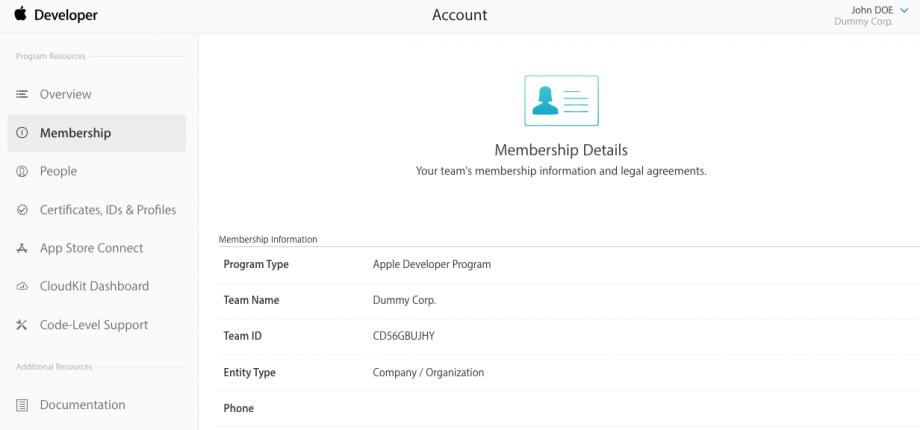920x430 pixels.
Task: Select the Company / Organization value
Action: [x=428, y=373]
